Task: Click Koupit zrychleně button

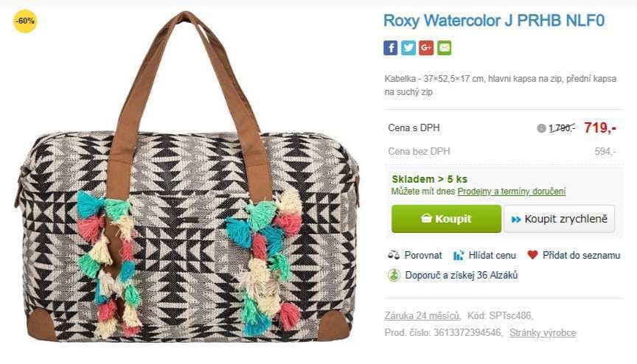Action: tap(560, 219)
